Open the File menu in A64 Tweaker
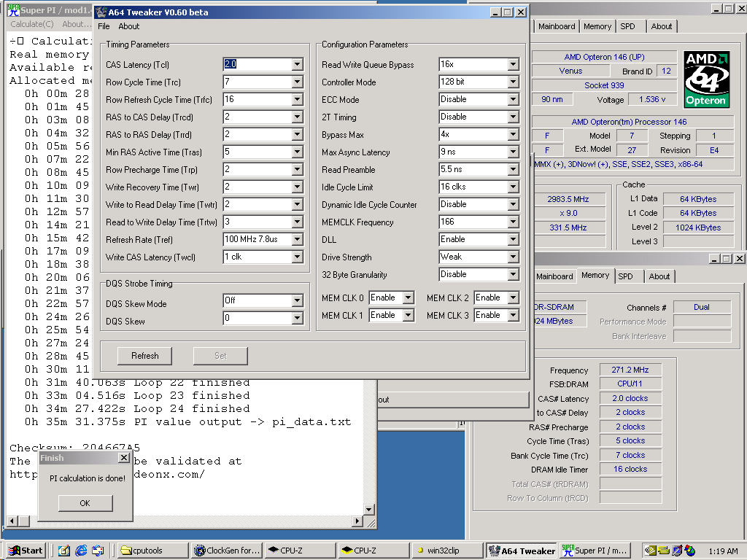The width and height of the screenshot is (747, 560). (x=104, y=27)
